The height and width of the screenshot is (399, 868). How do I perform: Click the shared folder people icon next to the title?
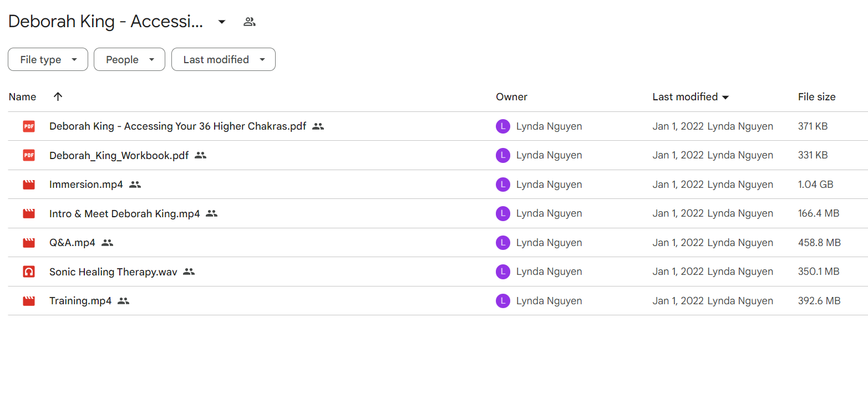pos(250,22)
